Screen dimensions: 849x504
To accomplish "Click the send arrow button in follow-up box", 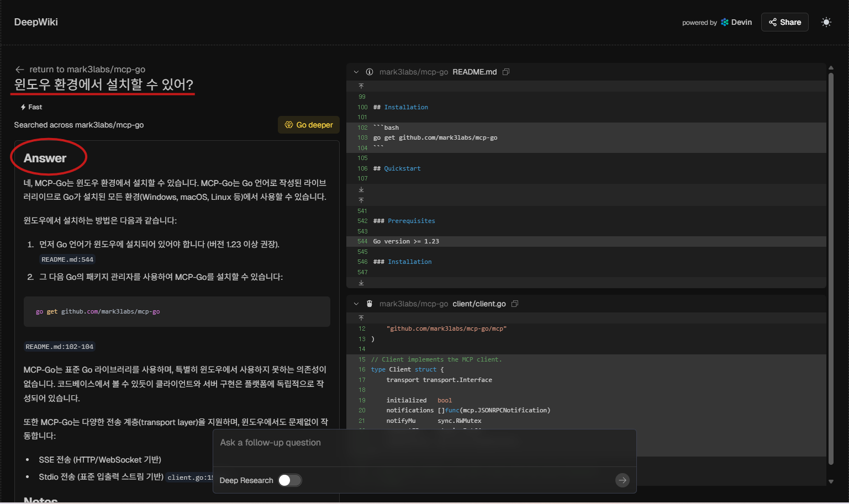I will click(623, 480).
